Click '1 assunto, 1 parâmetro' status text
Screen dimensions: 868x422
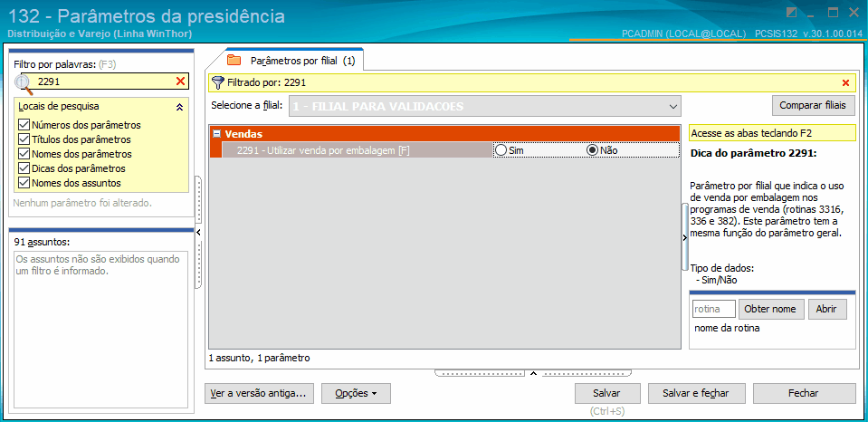tap(259, 358)
